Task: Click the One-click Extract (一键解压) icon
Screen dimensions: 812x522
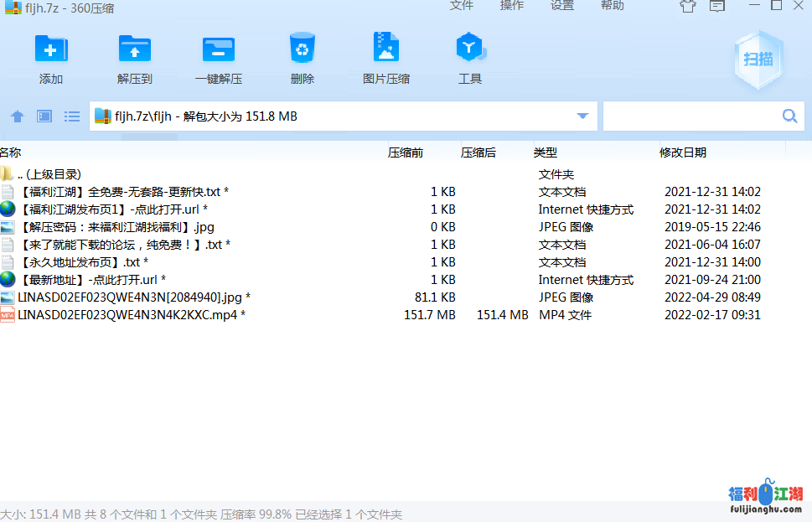Action: tap(219, 50)
